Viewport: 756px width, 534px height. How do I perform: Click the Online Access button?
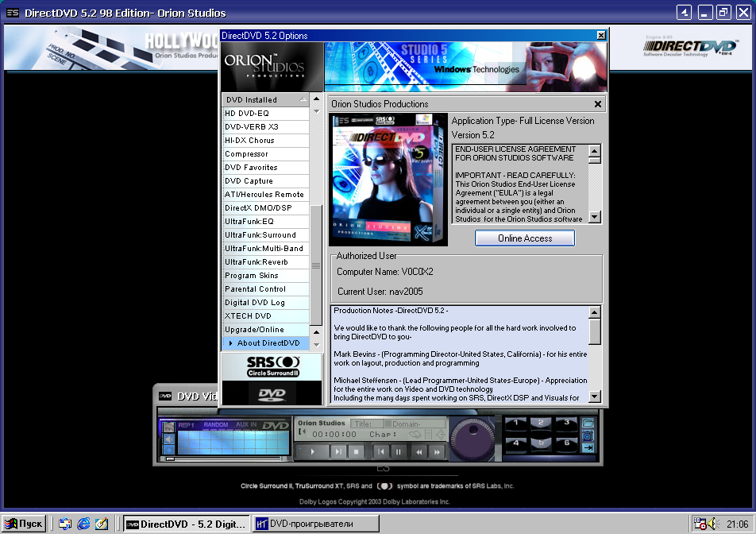(524, 238)
